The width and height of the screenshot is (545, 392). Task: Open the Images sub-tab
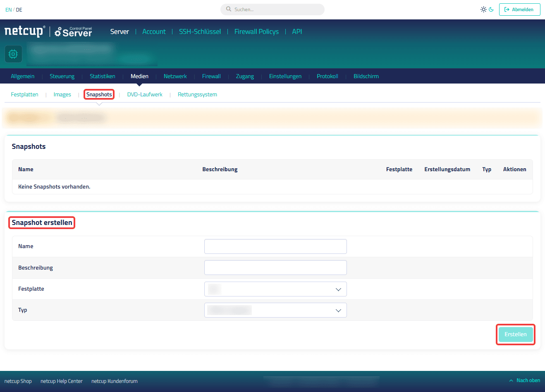pos(62,95)
